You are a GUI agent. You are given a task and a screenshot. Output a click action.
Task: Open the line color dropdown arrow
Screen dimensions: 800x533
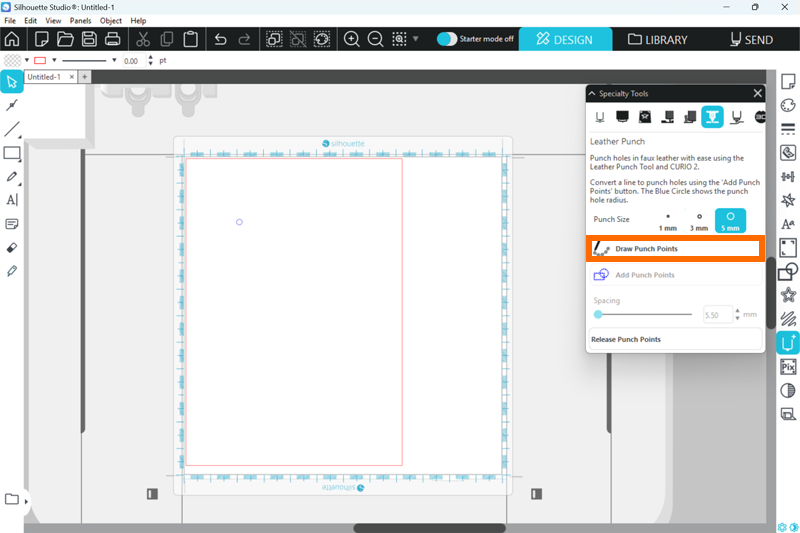55,61
